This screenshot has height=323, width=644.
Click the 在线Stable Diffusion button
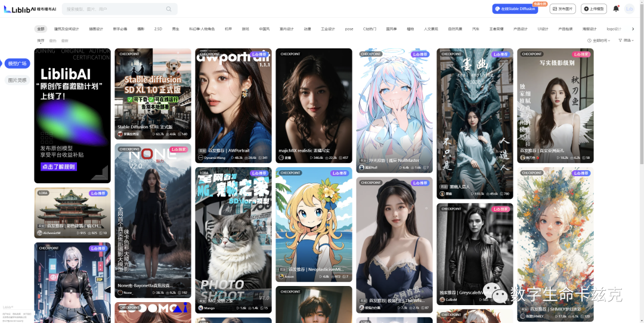515,8
